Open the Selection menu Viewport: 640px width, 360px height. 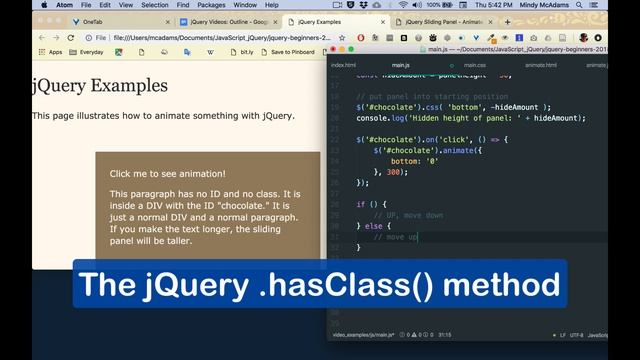(x=155, y=5)
